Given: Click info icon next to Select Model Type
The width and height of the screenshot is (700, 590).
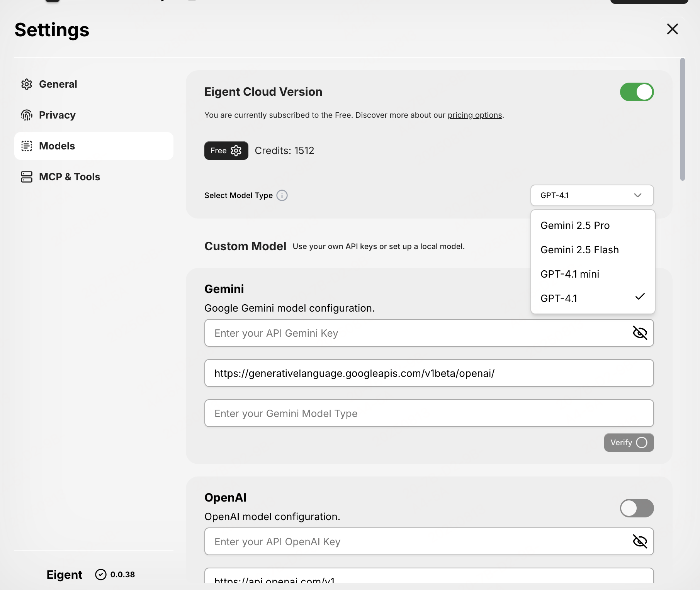Looking at the screenshot, I should coord(282,195).
